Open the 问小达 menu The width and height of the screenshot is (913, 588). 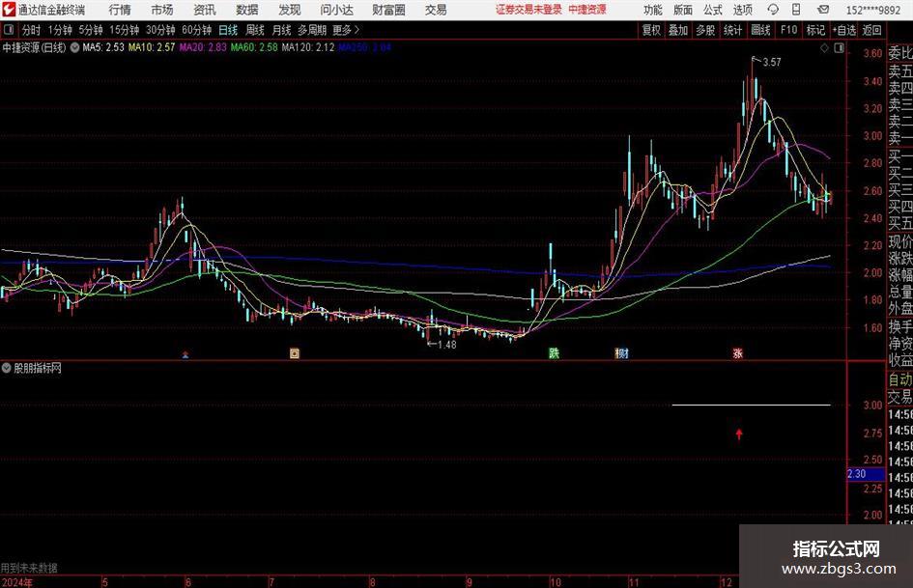[336, 10]
